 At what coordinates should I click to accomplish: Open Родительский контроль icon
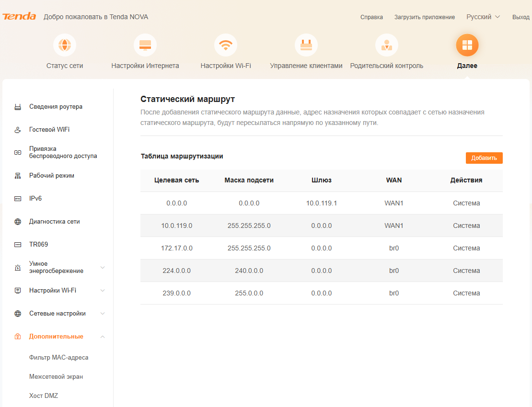point(386,45)
